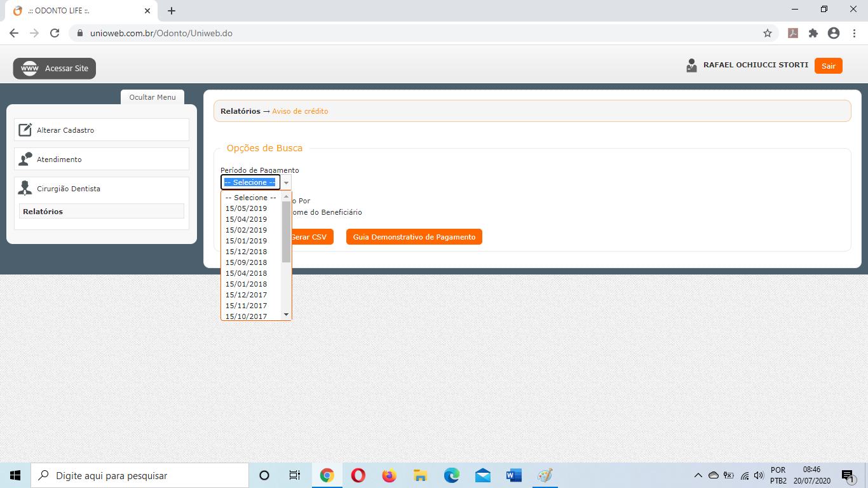868x488 pixels.
Task: Select Relatórios in the side menu
Action: [x=102, y=212]
